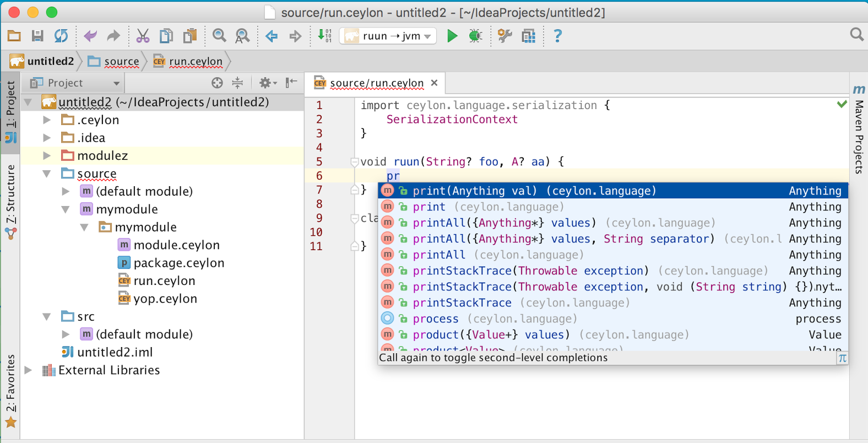Collapse the inner mymodule package folder
This screenshot has height=443, width=868.
click(84, 228)
